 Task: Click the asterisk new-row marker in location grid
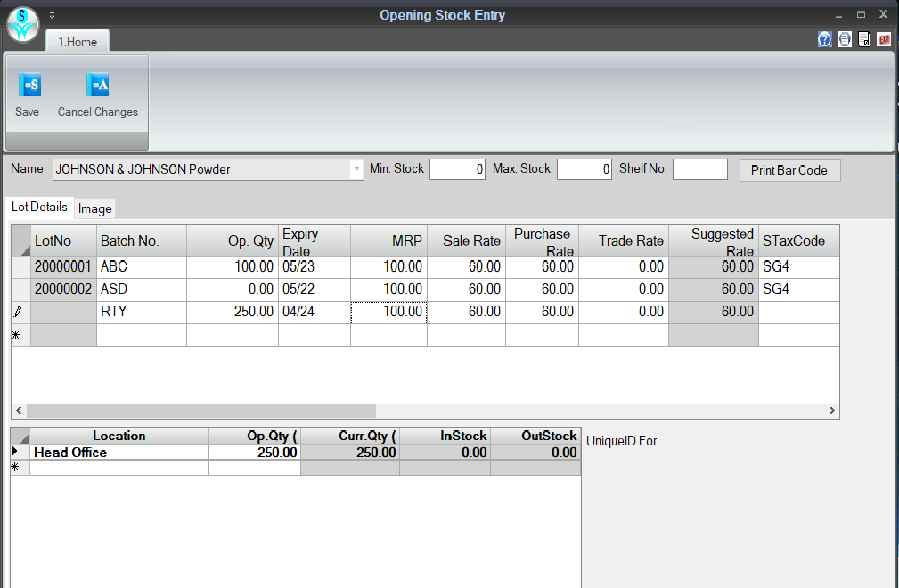pyautogui.click(x=20, y=468)
